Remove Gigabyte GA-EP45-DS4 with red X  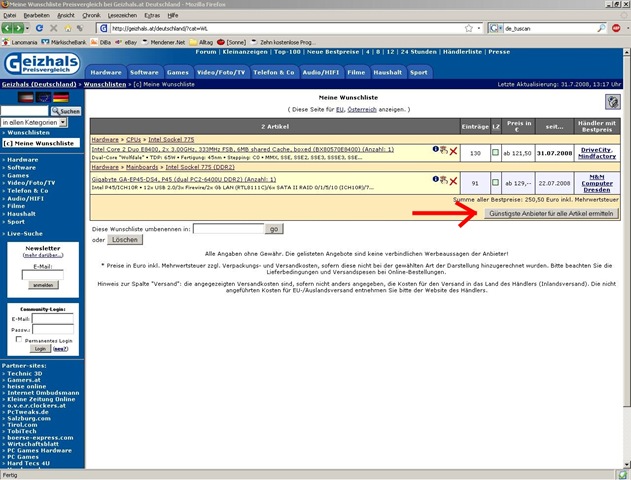click(454, 181)
